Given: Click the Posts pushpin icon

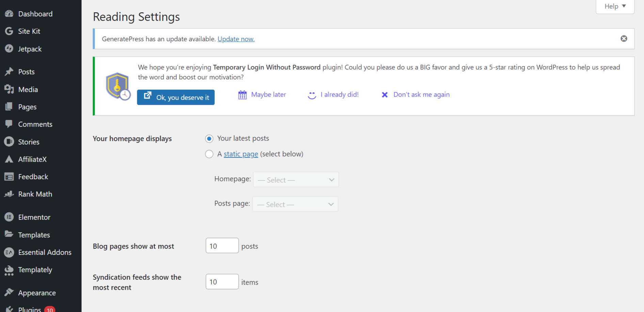Looking at the screenshot, I should [9, 72].
